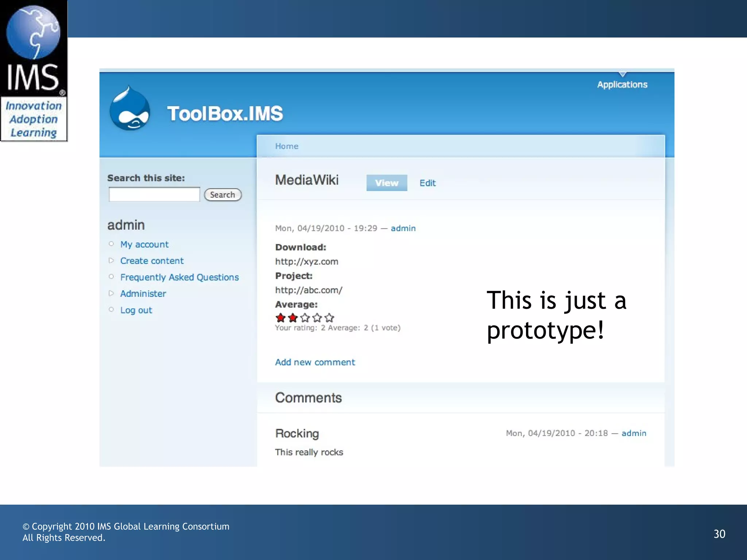Click the http://abc.com/ project URL

[x=309, y=290]
